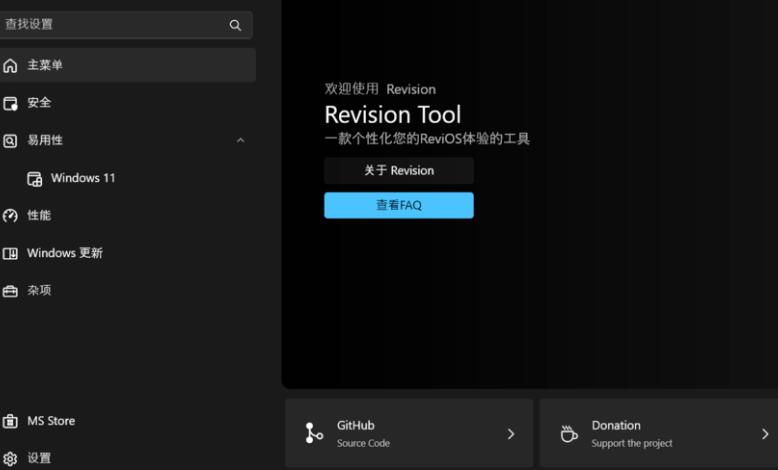Click the Revision Tool heading text

tap(393, 115)
